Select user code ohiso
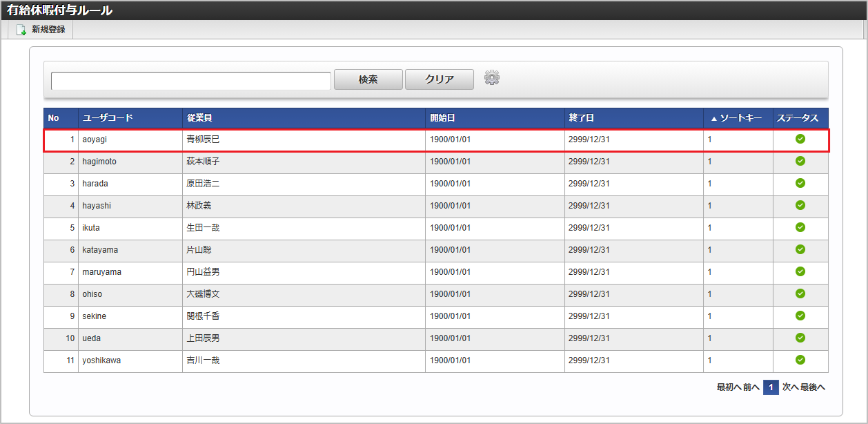The height and width of the screenshot is (424, 868). 92,294
